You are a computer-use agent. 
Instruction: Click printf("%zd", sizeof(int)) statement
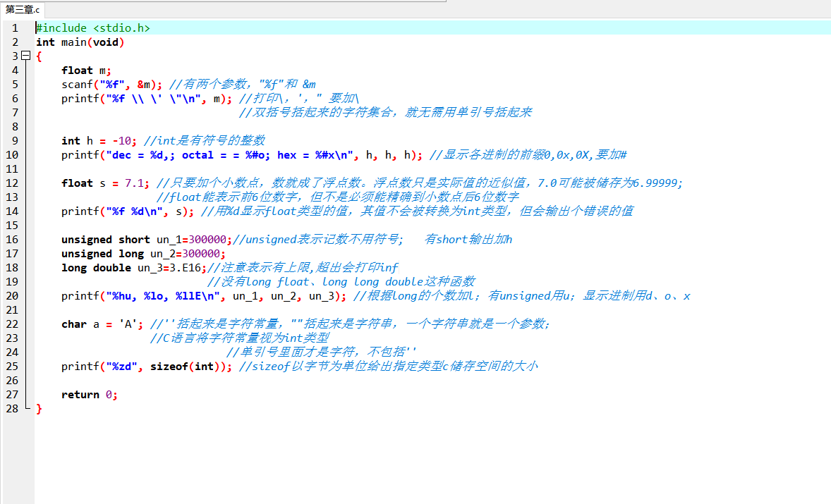tap(147, 367)
